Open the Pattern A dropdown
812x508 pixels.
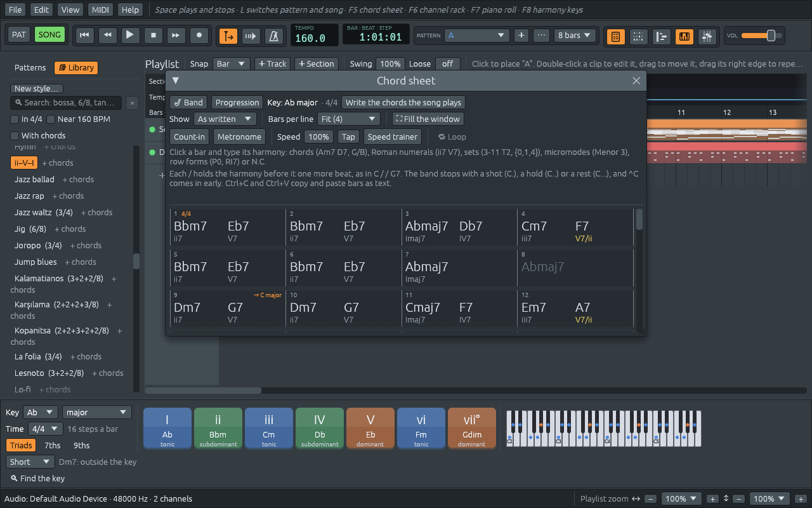(x=476, y=36)
